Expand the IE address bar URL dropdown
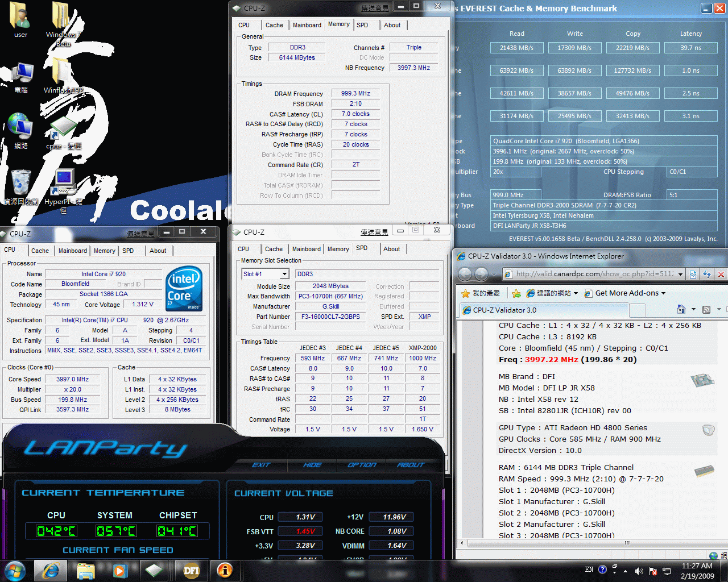This screenshot has width=728, height=582. pyautogui.click(x=680, y=274)
